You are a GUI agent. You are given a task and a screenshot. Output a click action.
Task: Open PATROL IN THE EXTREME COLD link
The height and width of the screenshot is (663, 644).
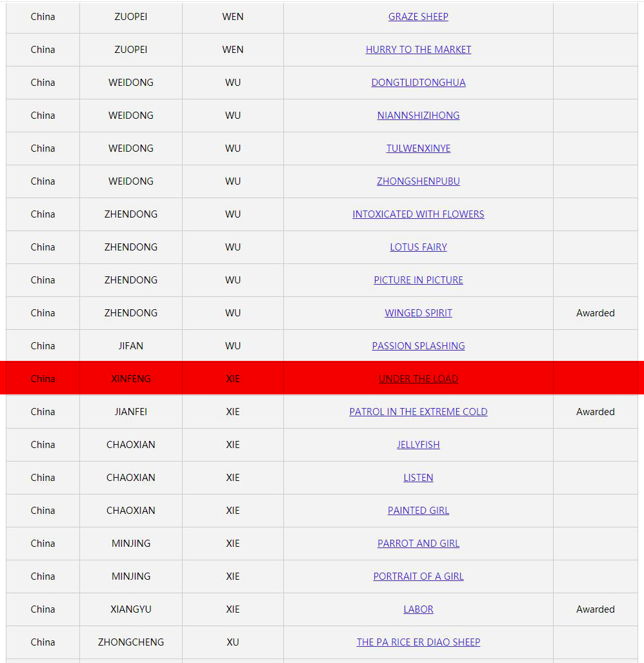tap(418, 413)
